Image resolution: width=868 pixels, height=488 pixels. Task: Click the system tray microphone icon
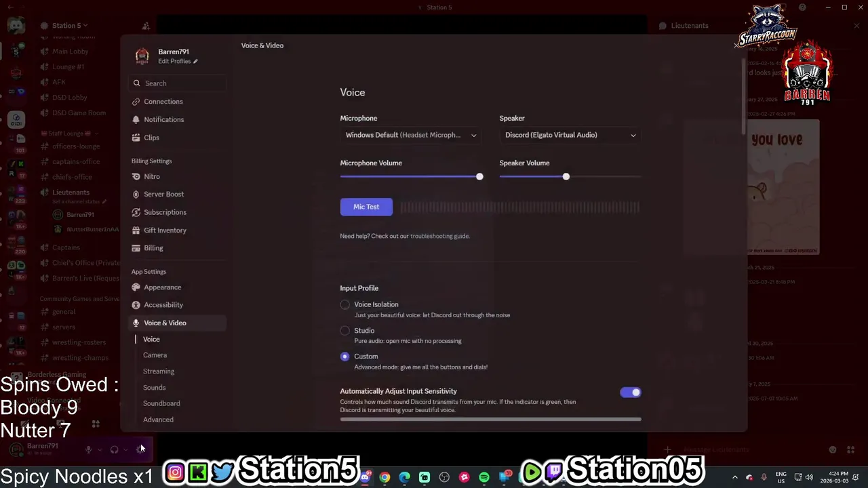[764, 477]
